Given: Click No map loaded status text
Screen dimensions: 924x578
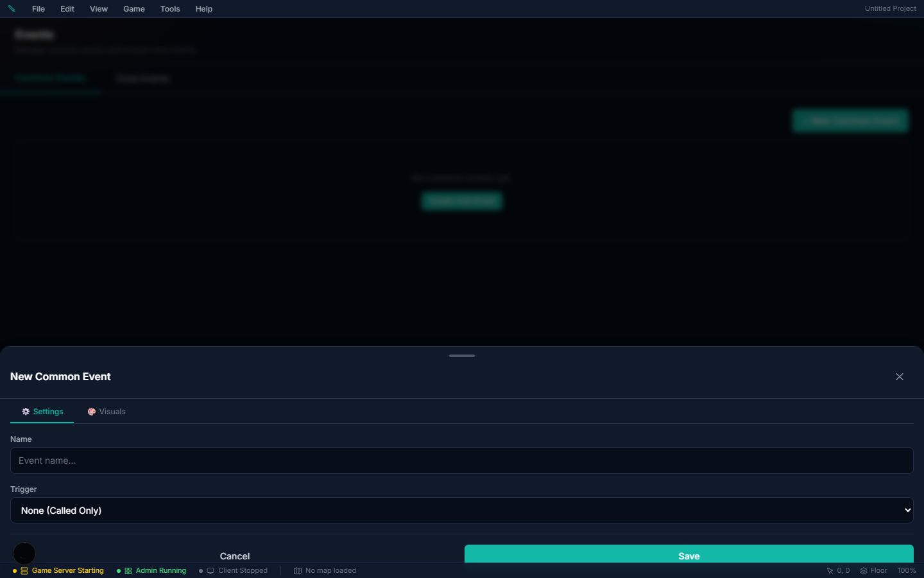Looking at the screenshot, I should pyautogui.click(x=330, y=570).
